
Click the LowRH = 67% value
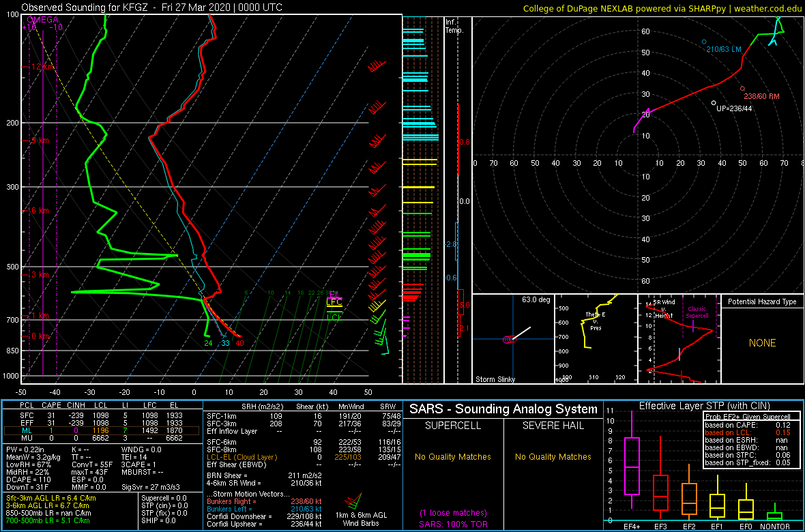coord(29,466)
